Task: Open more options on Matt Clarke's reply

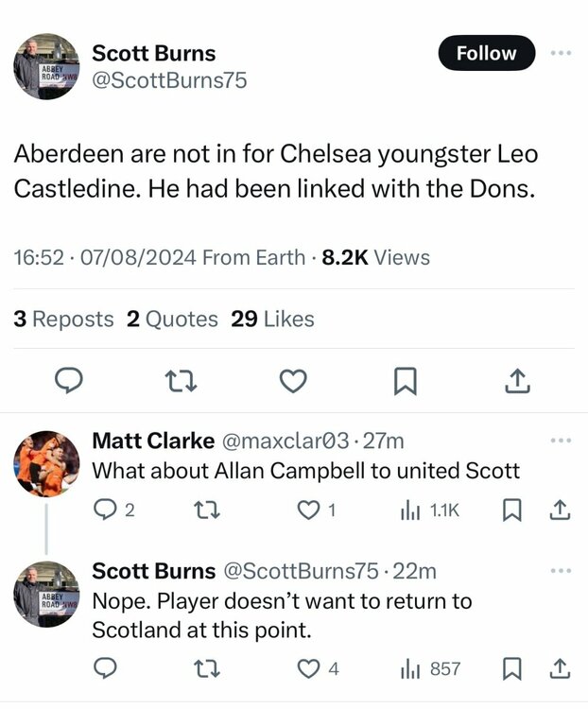Action: pyautogui.click(x=561, y=441)
